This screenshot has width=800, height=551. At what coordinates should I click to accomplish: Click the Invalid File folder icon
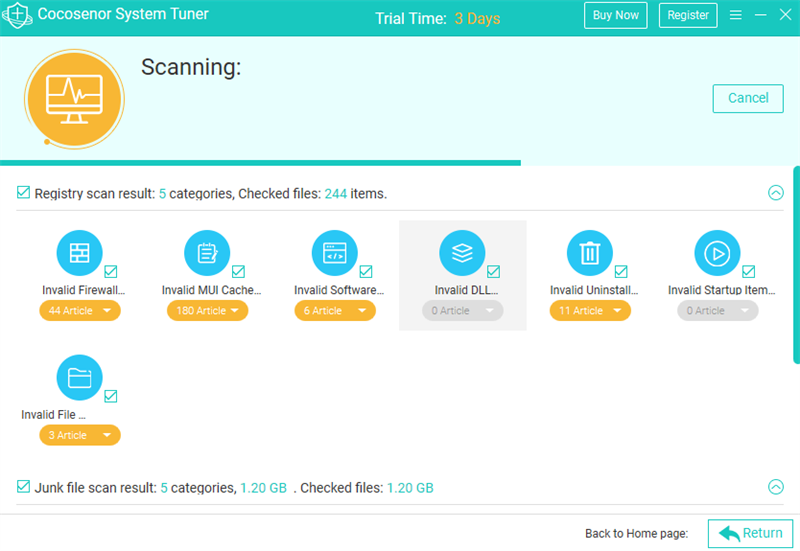(x=79, y=378)
